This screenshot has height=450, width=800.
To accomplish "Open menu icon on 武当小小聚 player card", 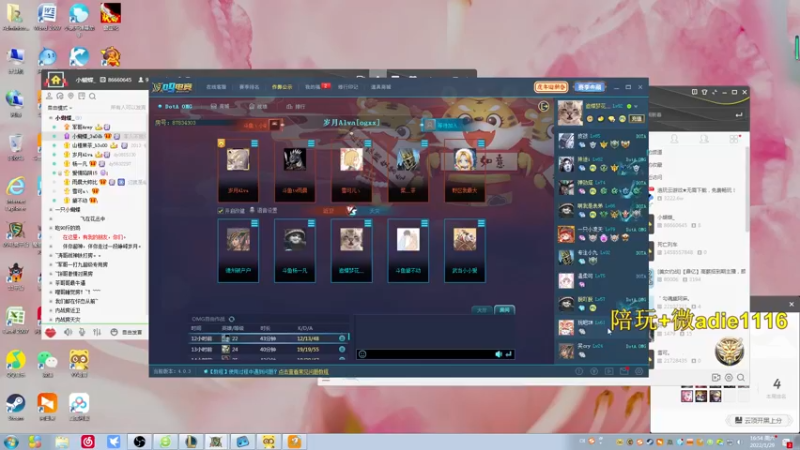I will tap(481, 223).
